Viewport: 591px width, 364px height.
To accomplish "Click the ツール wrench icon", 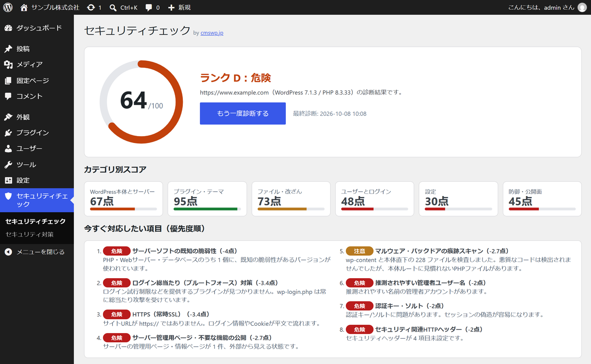I will tap(8, 165).
